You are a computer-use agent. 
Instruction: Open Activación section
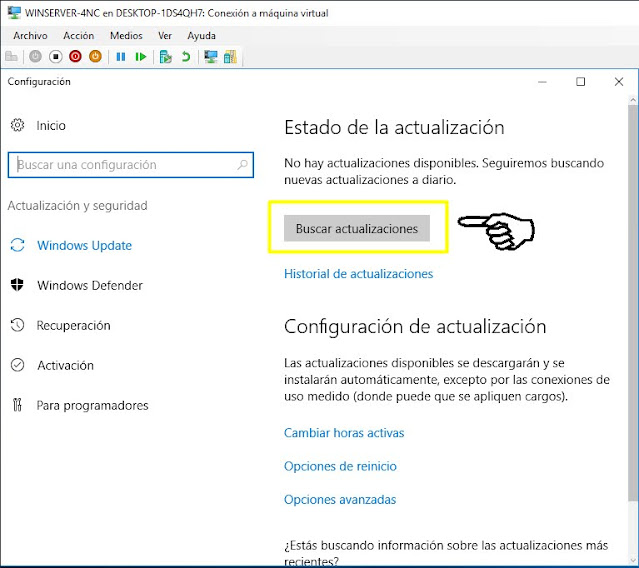66,365
